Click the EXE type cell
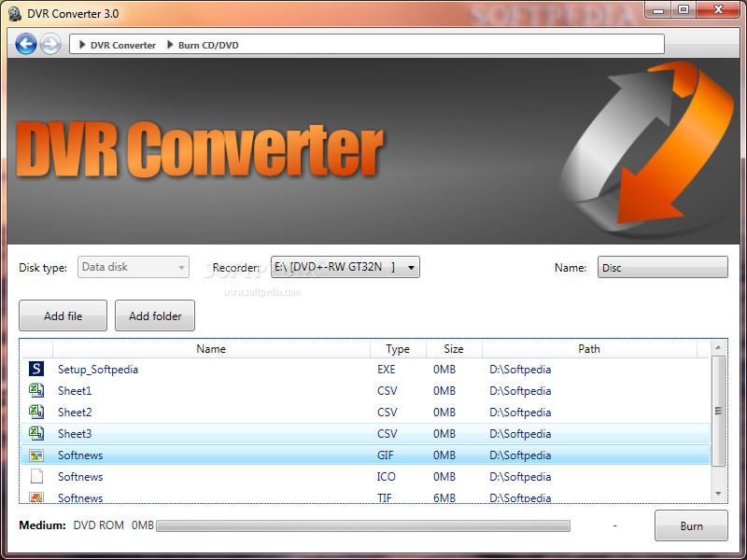The width and height of the screenshot is (747, 560). click(387, 370)
